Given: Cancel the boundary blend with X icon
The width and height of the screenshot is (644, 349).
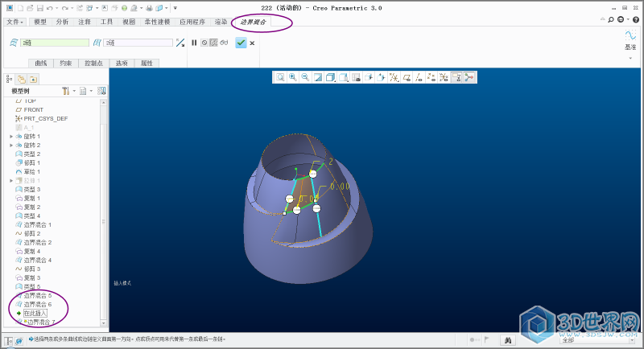Looking at the screenshot, I should [252, 43].
